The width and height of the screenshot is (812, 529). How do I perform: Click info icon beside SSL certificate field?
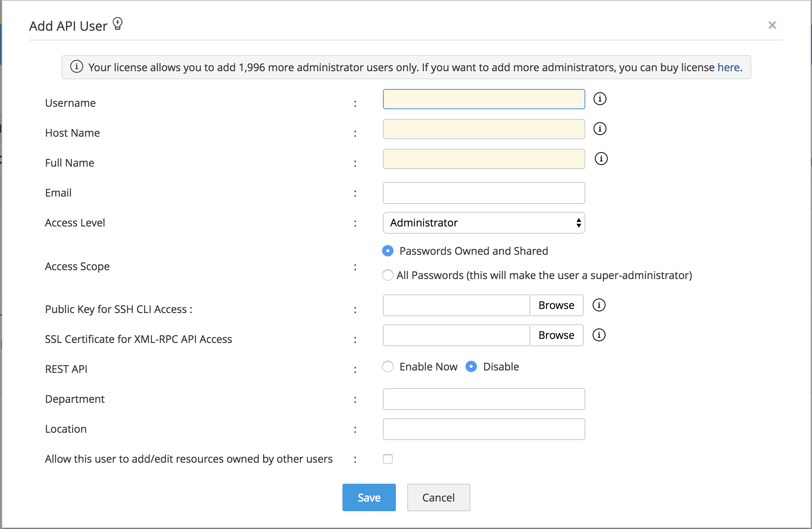599,335
